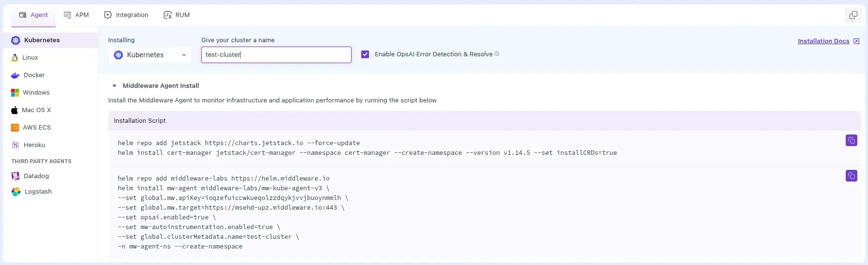Click the mw-autoinstrumentation.enabled=true line
Viewport: 868px width, 265px height.
click(x=199, y=227)
